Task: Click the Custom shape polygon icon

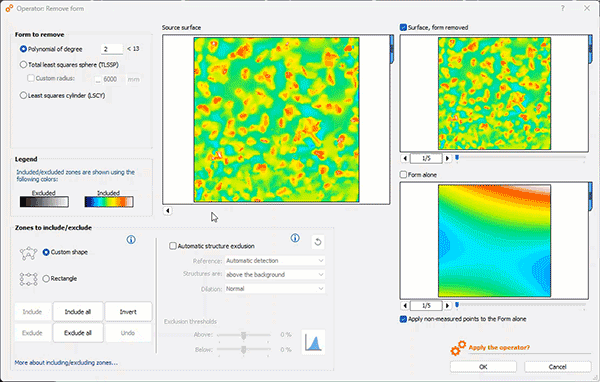Action: coord(28,253)
